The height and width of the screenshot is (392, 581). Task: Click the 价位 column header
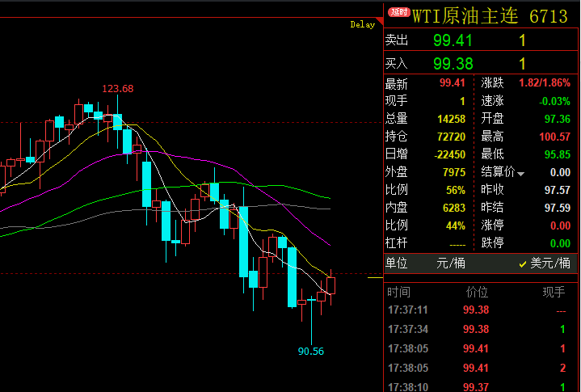[477, 293]
